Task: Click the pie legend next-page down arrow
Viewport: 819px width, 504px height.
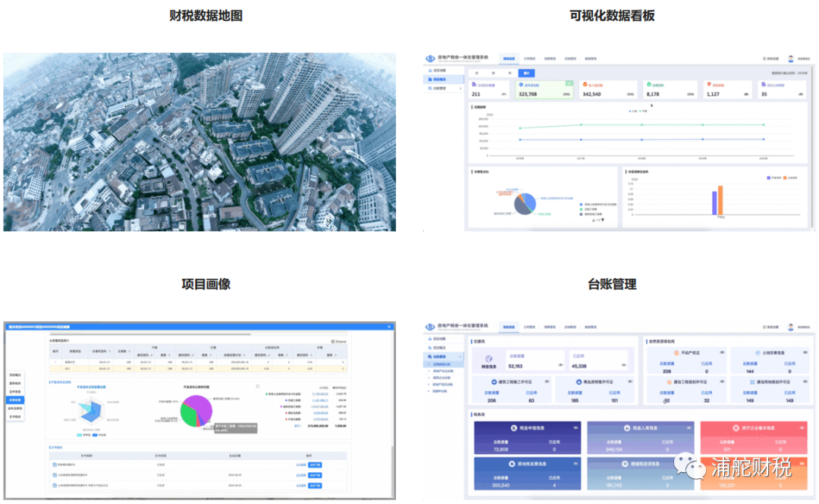Action: [x=603, y=220]
